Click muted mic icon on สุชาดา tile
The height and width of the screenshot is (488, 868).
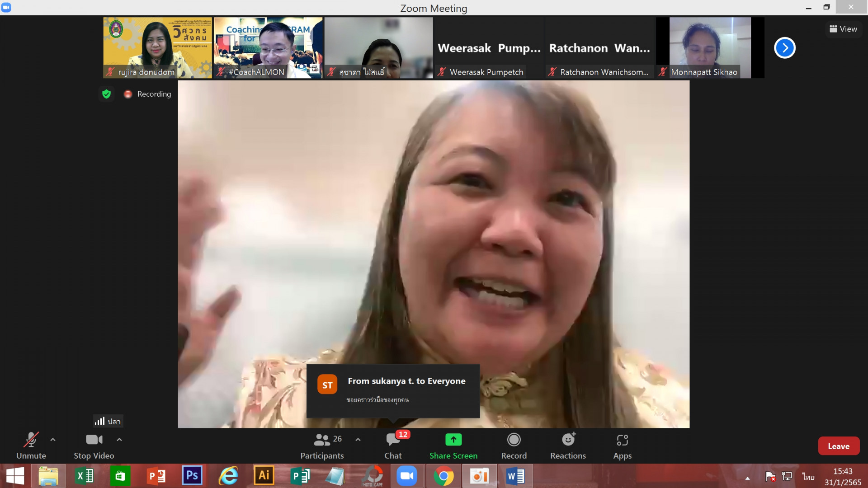(x=331, y=72)
